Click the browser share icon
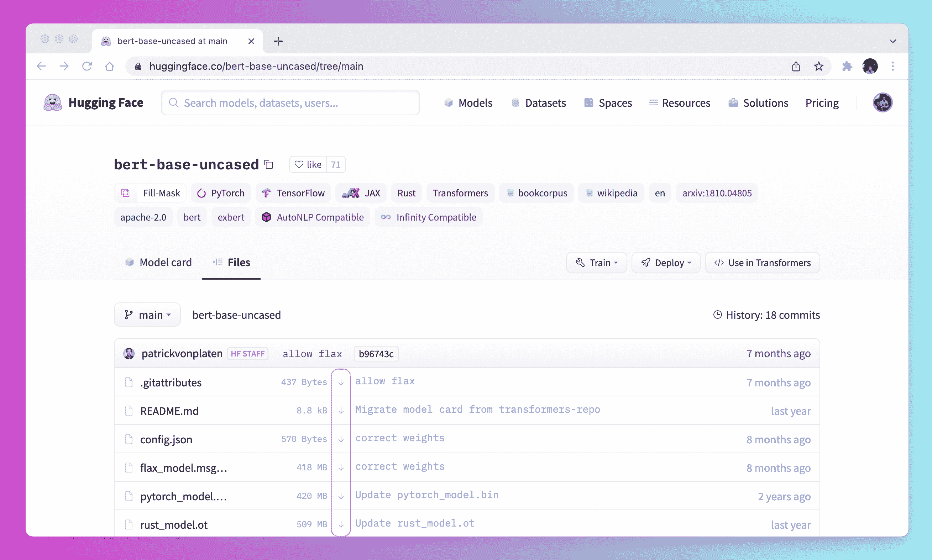 point(796,67)
